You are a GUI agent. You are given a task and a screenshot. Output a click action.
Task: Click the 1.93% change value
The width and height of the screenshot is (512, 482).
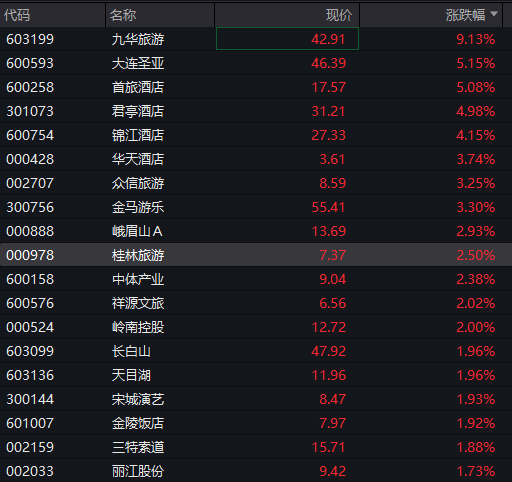[476, 399]
